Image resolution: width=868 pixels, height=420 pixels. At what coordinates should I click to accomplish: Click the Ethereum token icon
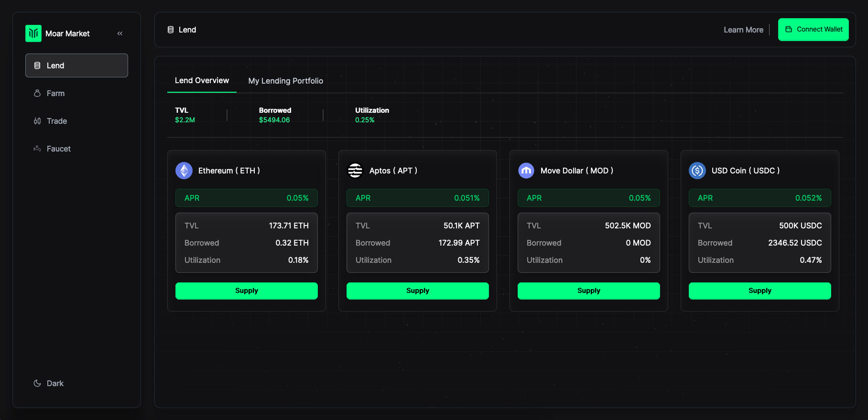(x=184, y=171)
